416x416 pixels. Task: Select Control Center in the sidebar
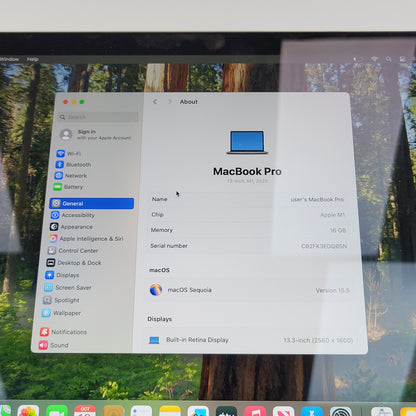pyautogui.click(x=73, y=250)
